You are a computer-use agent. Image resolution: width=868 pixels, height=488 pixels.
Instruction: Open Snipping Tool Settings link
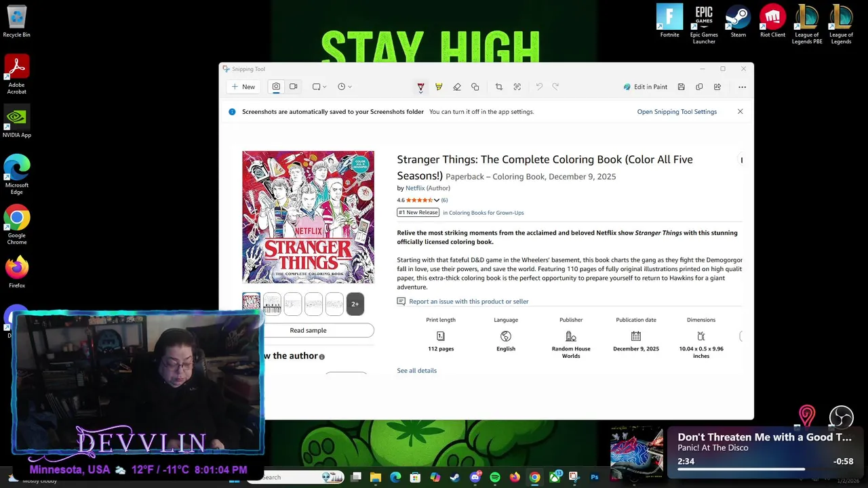pyautogui.click(x=677, y=112)
